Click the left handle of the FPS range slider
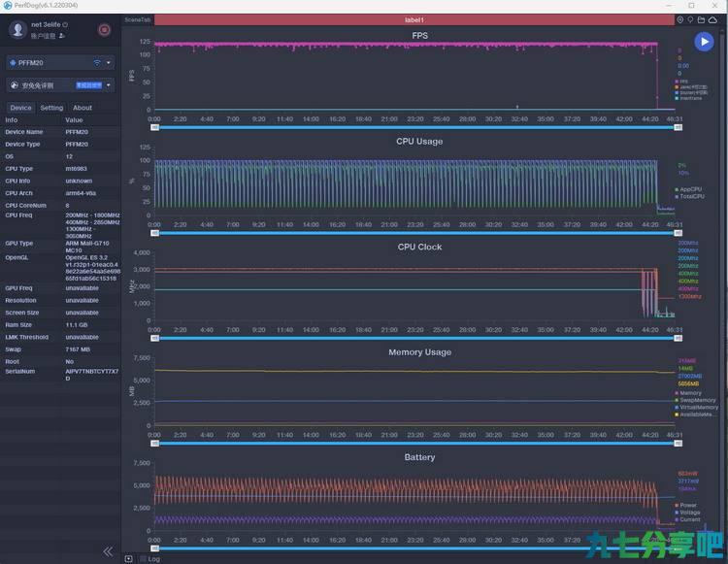The height and width of the screenshot is (564, 728). click(155, 127)
